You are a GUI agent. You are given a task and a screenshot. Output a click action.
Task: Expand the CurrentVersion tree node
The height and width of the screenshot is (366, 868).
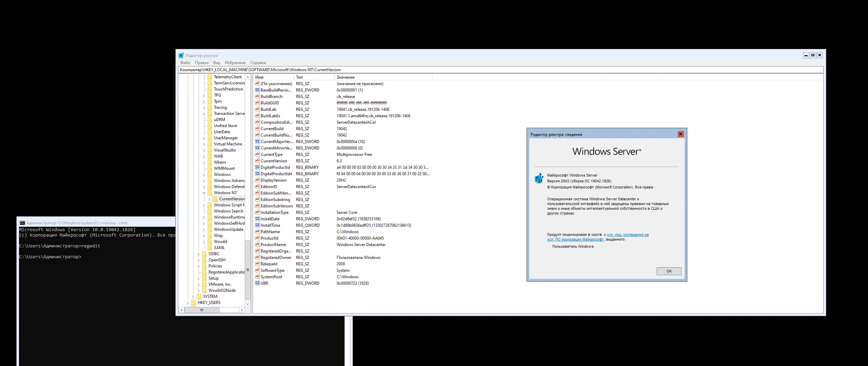click(x=210, y=199)
